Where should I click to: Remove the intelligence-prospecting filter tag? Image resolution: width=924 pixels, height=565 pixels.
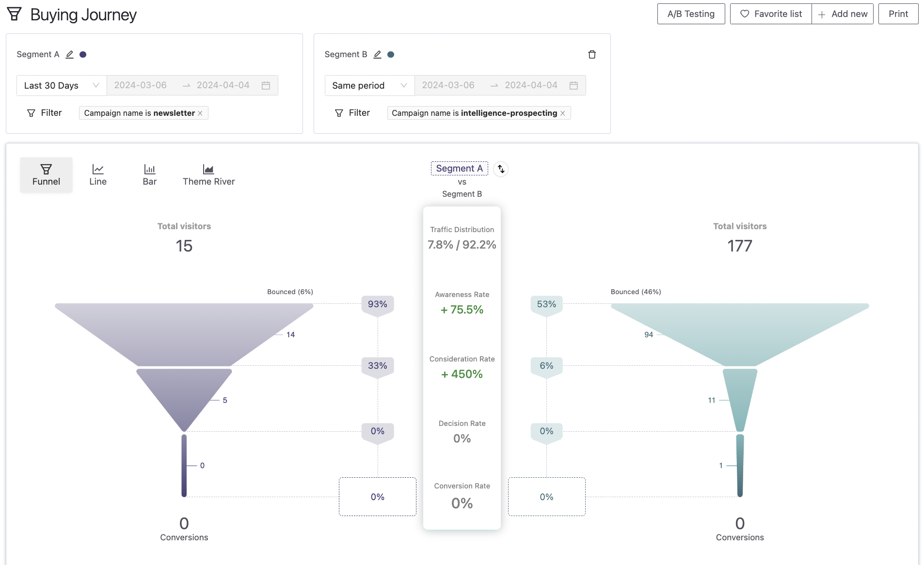[563, 113]
